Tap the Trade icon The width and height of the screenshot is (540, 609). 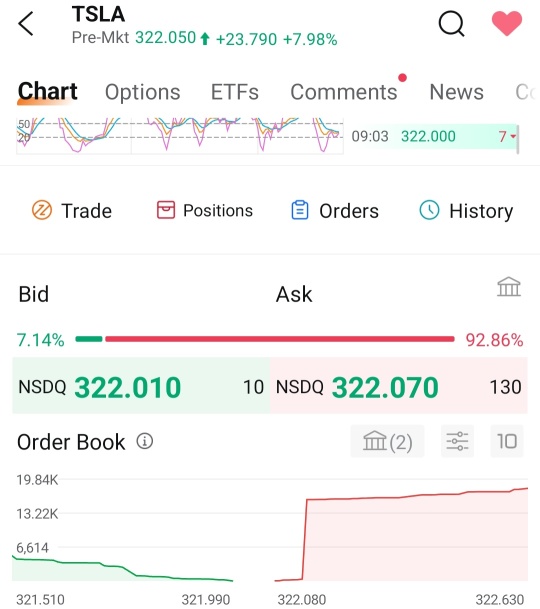pyautogui.click(x=42, y=210)
